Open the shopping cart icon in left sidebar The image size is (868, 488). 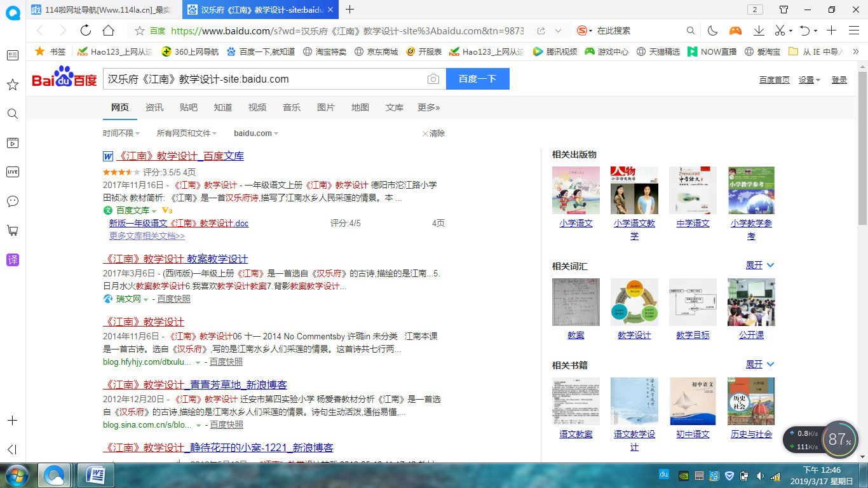pyautogui.click(x=12, y=231)
